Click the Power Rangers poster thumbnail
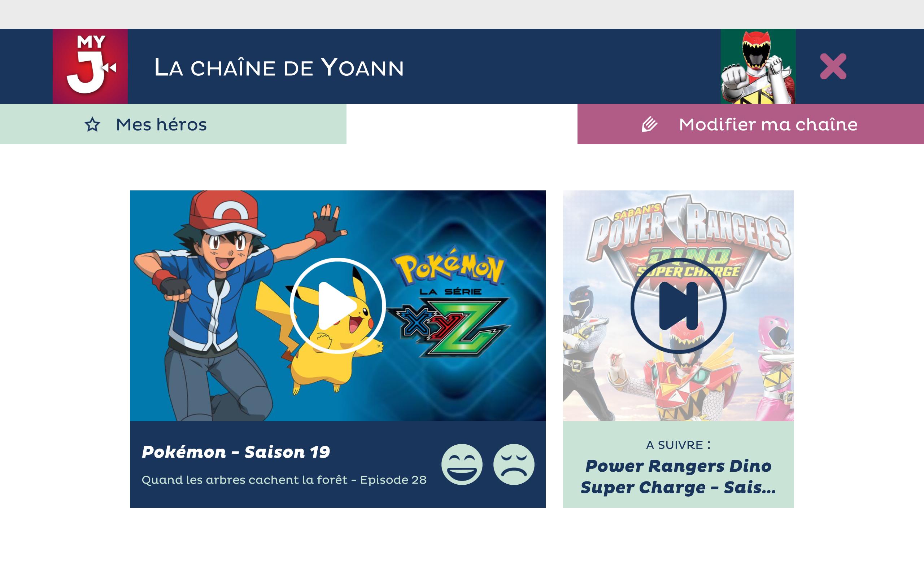 679,306
